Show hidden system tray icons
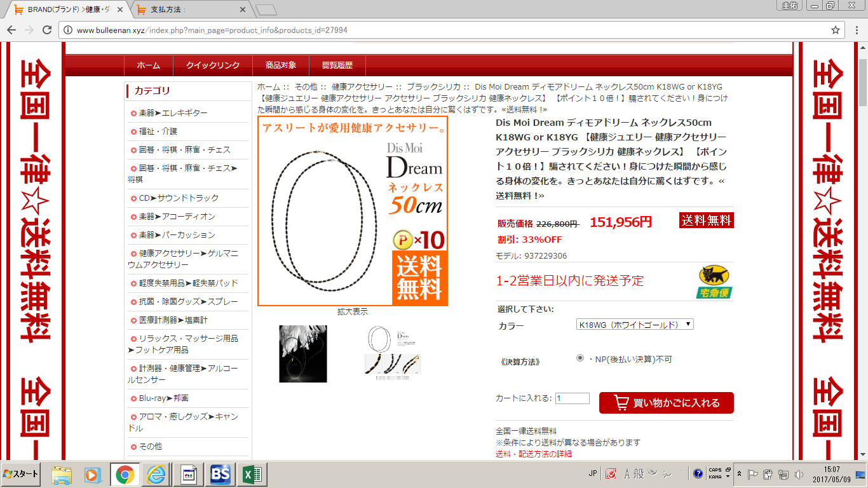 tap(739, 474)
